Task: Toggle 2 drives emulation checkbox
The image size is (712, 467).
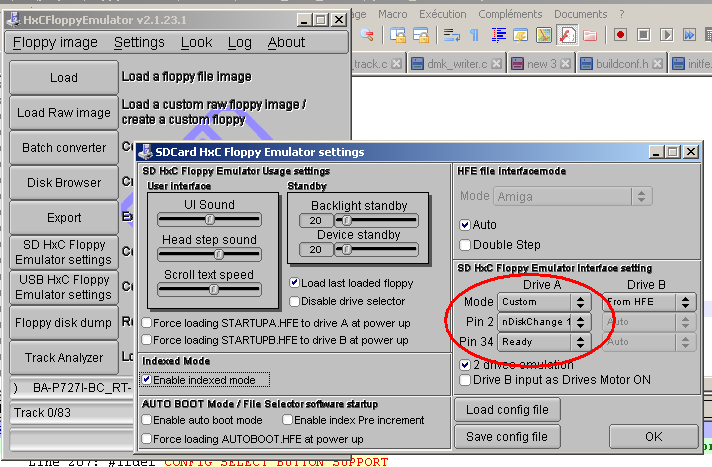Action: click(465, 365)
